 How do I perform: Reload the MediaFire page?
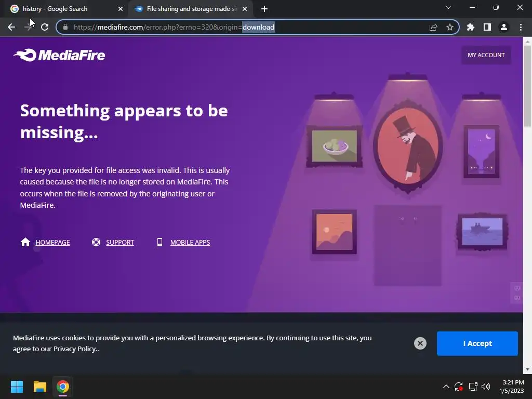click(45, 27)
